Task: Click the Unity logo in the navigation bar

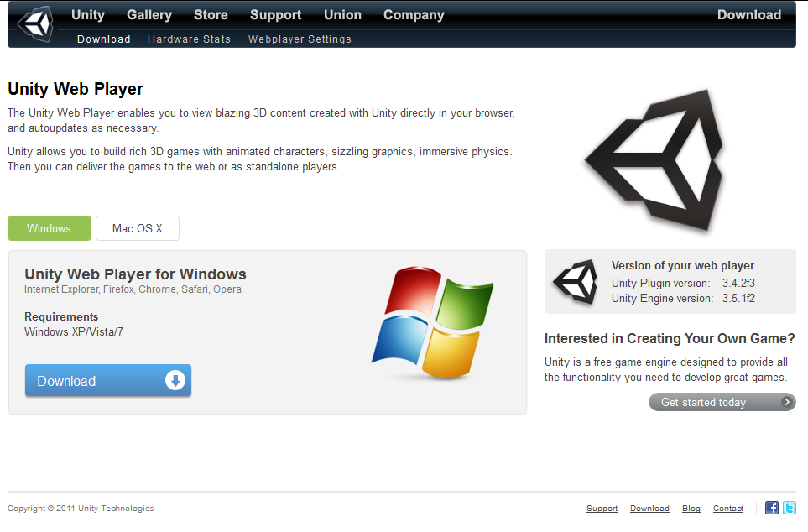Action: pyautogui.click(x=35, y=23)
